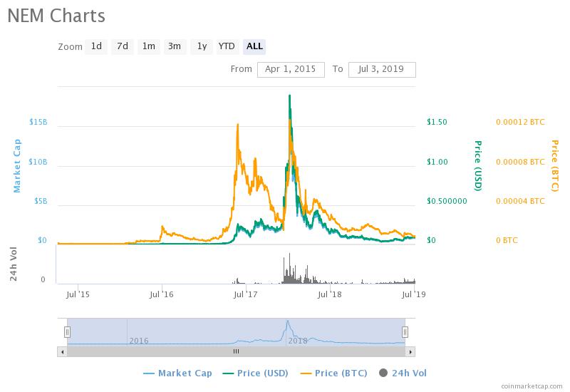
Task: Click the 0.00012 BTC axis label
Action: click(521, 122)
